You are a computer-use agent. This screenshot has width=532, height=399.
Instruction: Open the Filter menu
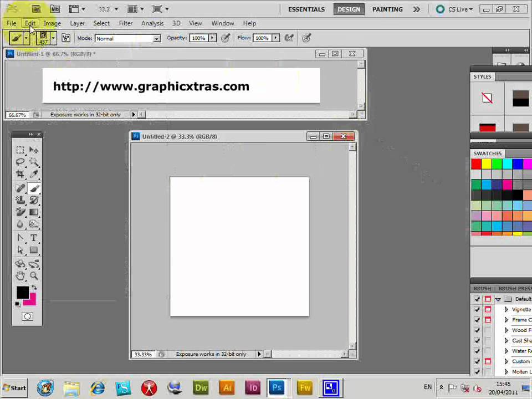pos(126,23)
